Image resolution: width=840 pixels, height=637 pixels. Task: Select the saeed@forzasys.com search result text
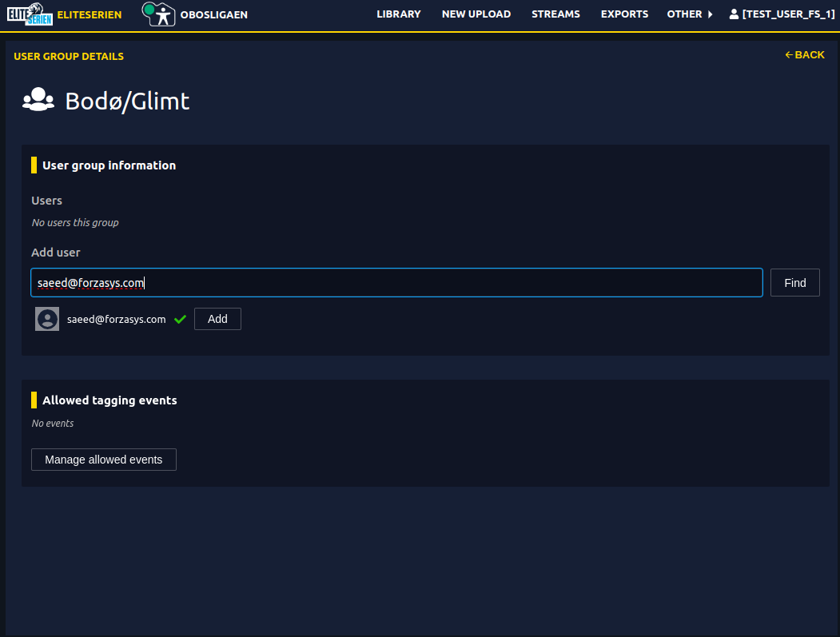pyautogui.click(x=117, y=319)
